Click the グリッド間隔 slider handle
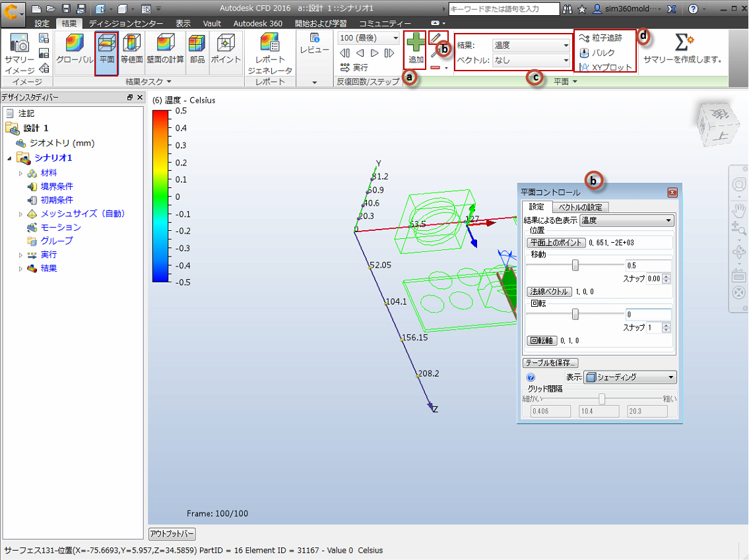This screenshot has height=560, width=749. pos(602,398)
